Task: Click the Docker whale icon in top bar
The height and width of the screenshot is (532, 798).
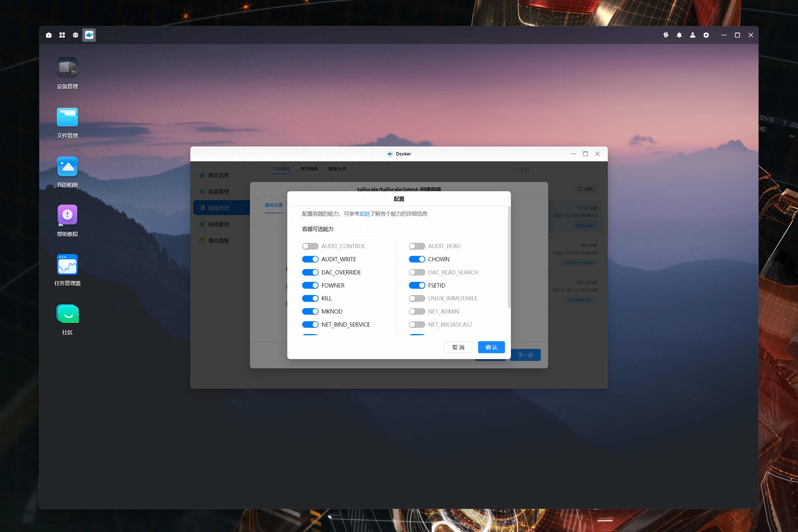Action: point(89,35)
